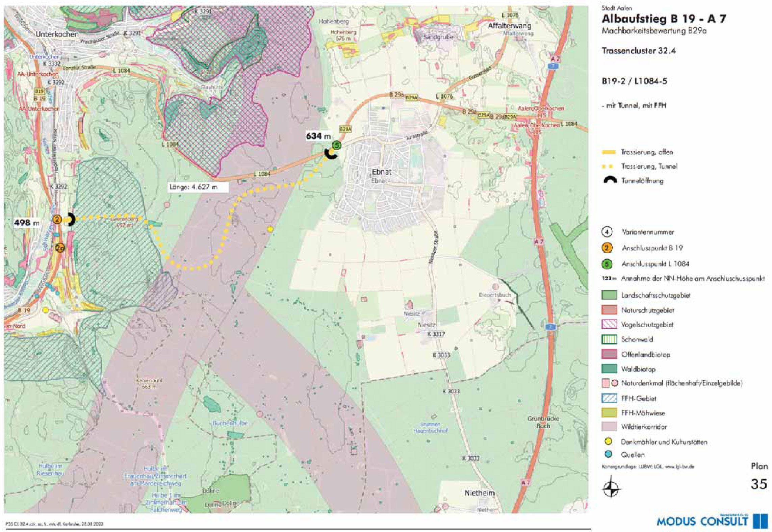Click the FFH-Gebiet blue hatched swatch
The width and height of the screenshot is (772, 532).
(x=609, y=398)
